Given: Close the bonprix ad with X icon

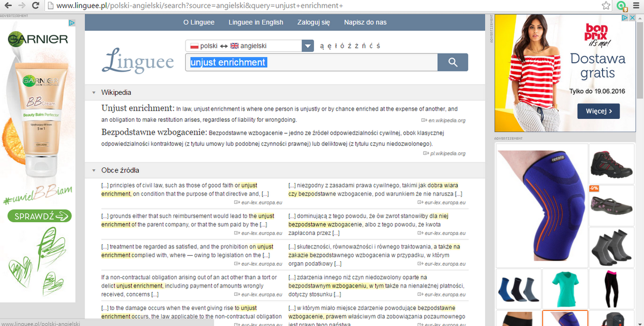Looking at the screenshot, I should point(632,18).
